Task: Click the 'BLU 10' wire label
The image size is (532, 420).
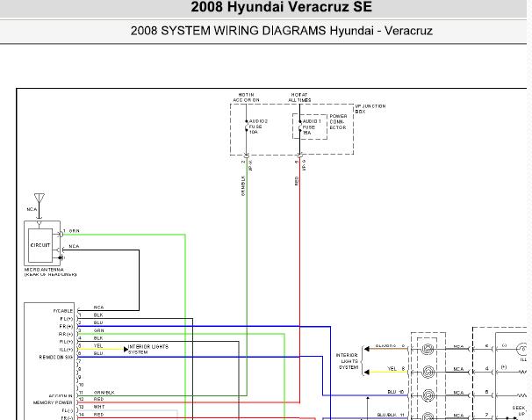Action: (x=396, y=392)
